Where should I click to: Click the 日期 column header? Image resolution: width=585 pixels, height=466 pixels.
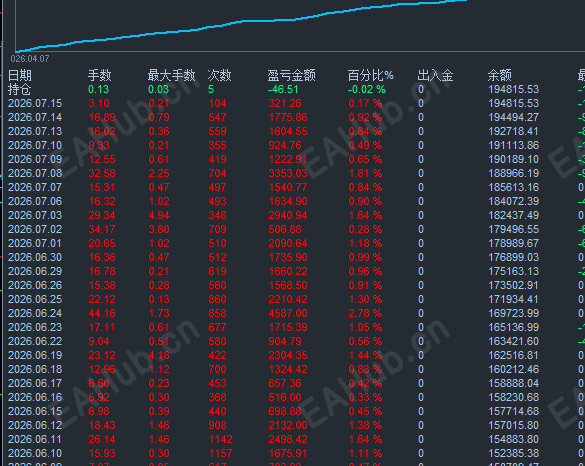(20, 75)
